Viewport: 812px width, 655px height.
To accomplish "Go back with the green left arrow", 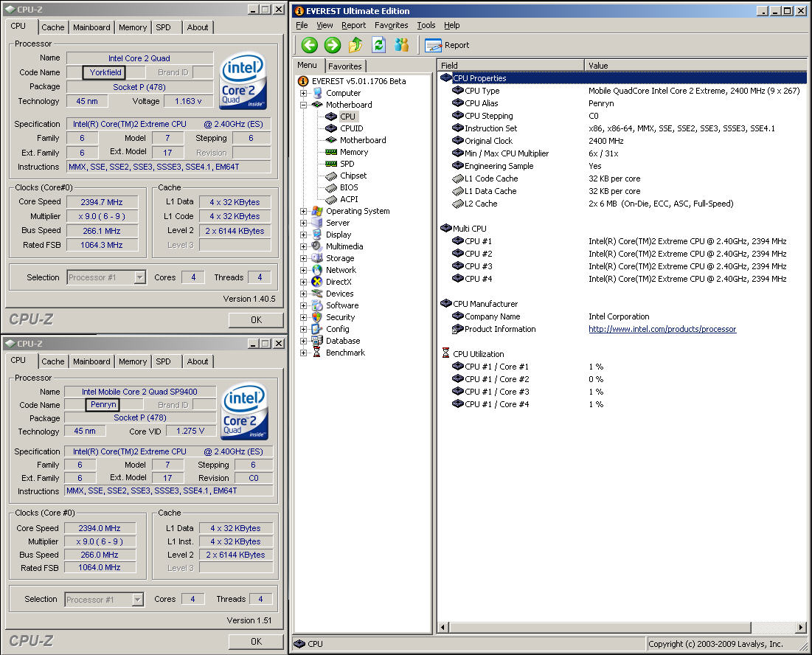I will [310, 45].
